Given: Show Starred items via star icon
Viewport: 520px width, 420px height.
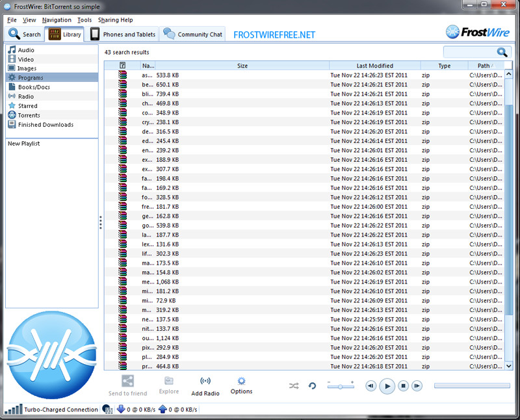Looking at the screenshot, I should click(12, 105).
